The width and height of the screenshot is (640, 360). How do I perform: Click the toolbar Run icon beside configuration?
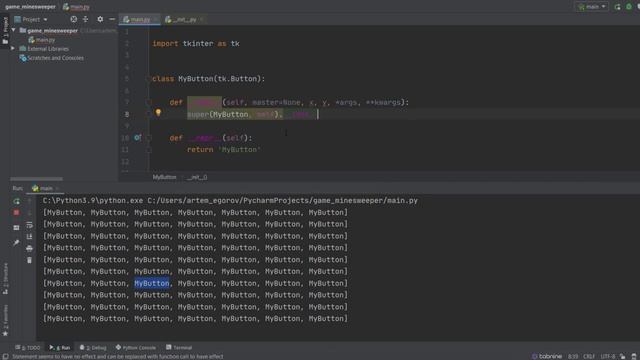[x=618, y=7]
